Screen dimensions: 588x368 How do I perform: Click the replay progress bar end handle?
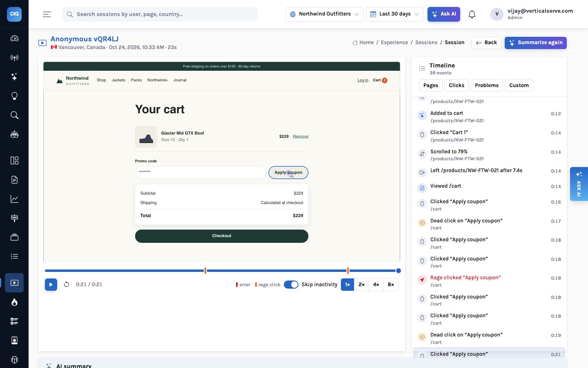pyautogui.click(x=399, y=271)
